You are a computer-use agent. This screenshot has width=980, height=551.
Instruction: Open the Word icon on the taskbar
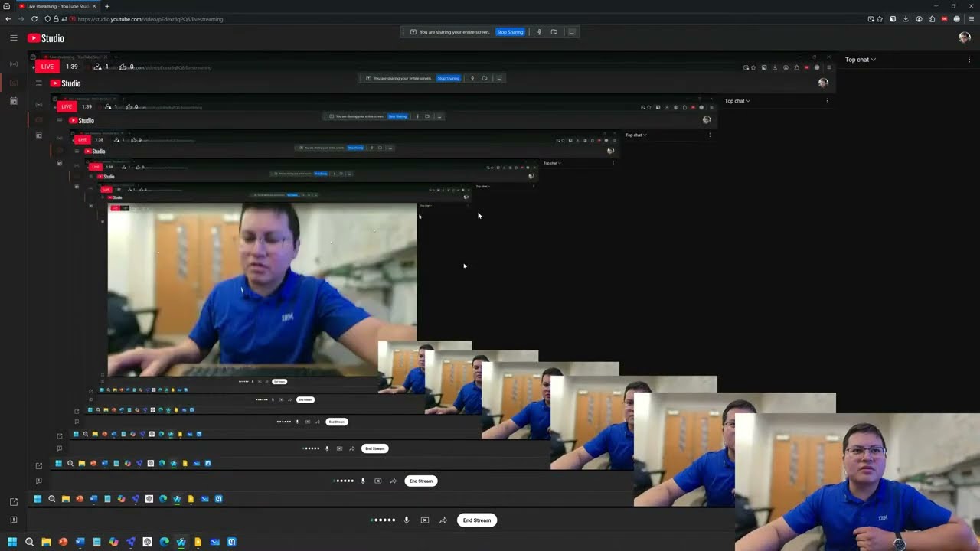coord(80,543)
